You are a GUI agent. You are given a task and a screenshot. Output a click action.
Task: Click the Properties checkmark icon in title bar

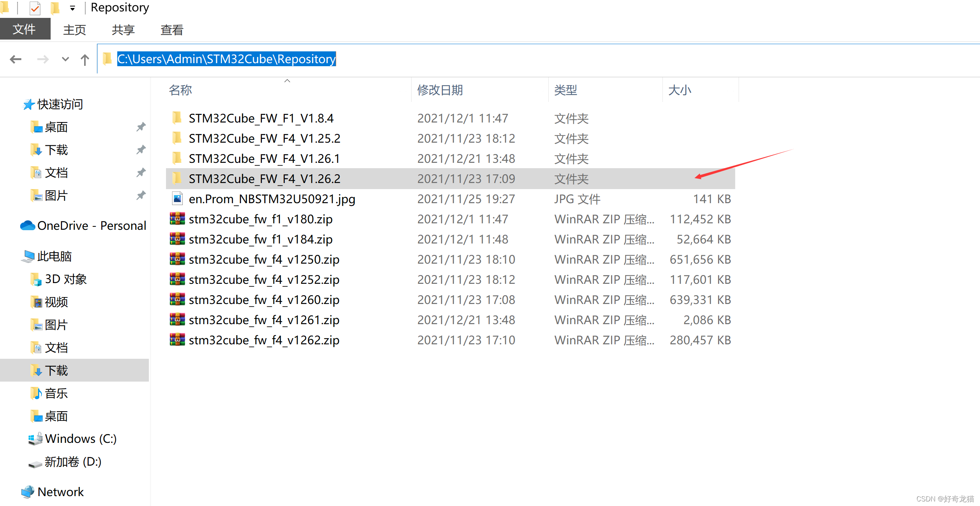(x=35, y=8)
